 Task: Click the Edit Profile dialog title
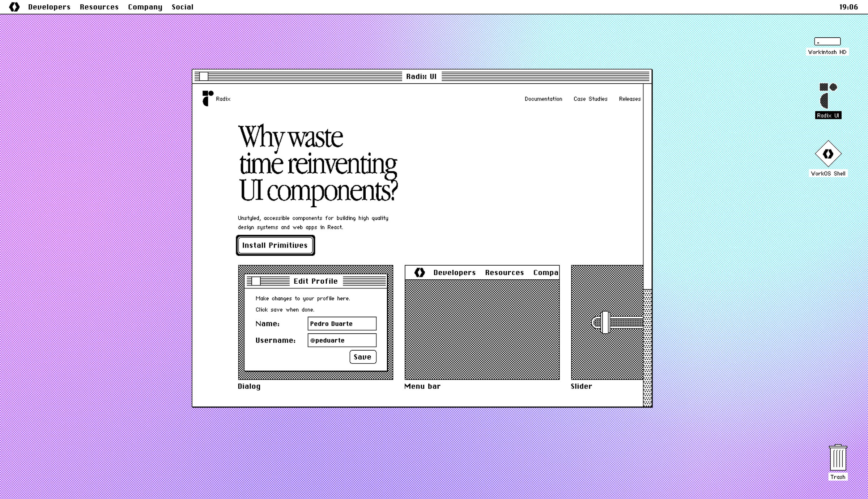(315, 281)
